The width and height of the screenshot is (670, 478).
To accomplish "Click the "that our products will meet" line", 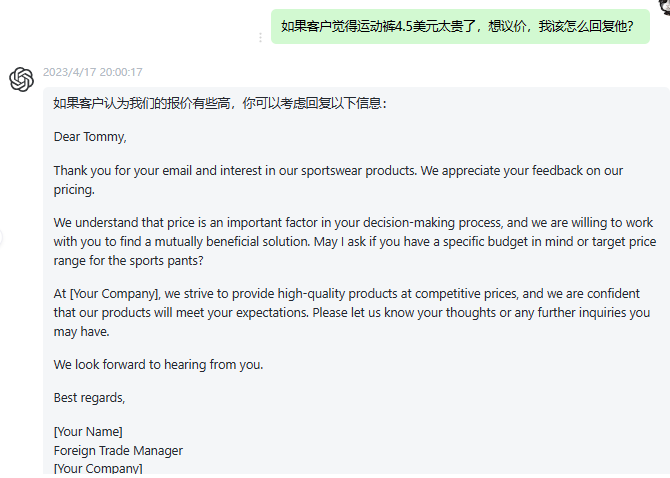I will pos(150,312).
